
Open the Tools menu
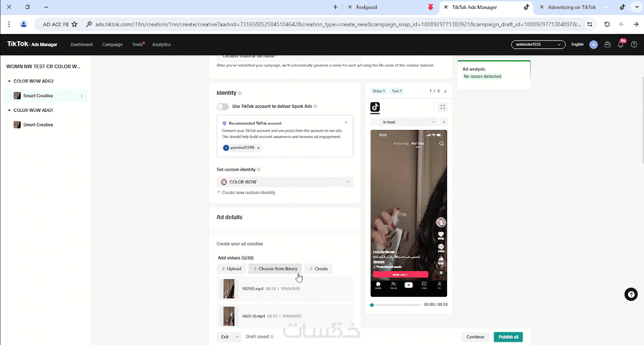[x=137, y=45]
